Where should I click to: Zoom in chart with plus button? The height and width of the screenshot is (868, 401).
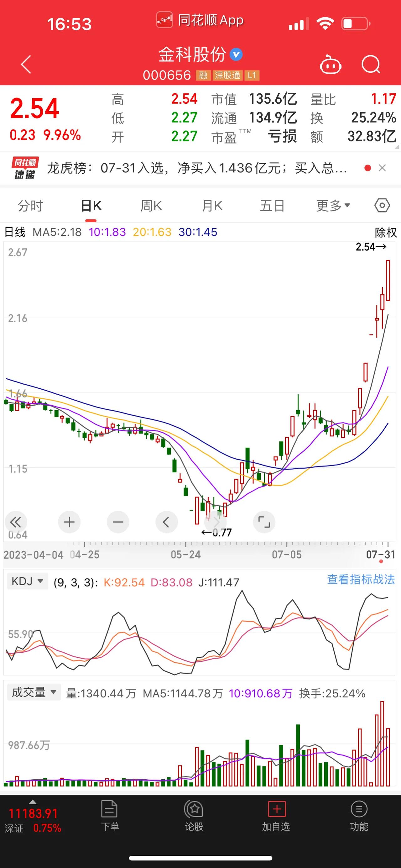(69, 522)
